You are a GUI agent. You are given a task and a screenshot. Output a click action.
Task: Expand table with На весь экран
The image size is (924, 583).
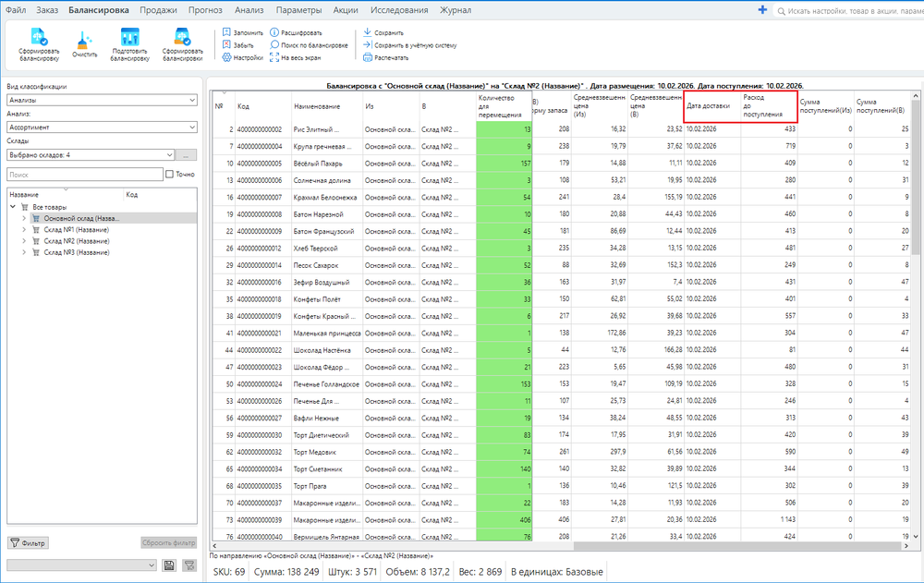[x=274, y=57]
